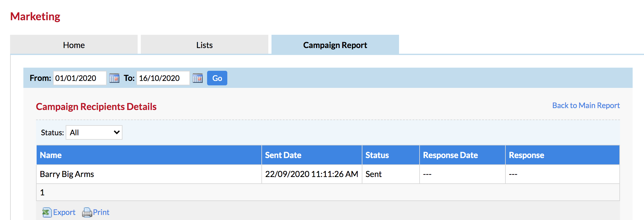Click the Marketing page heading
This screenshot has height=220, width=644.
coord(35,16)
